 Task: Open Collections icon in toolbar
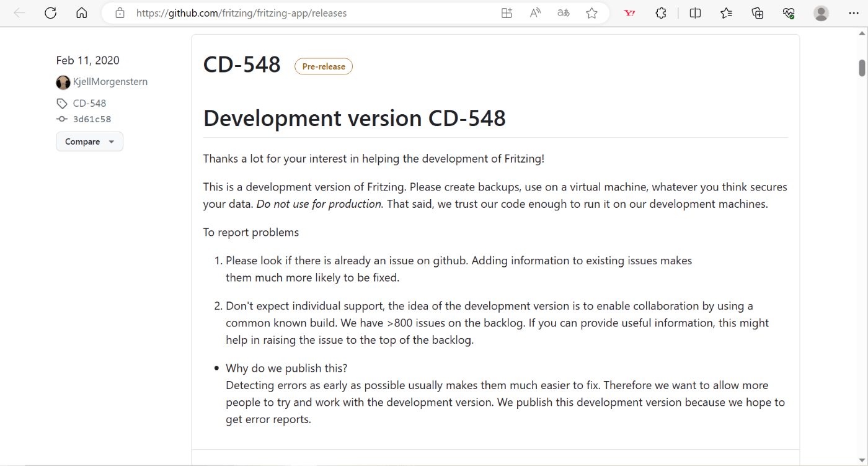click(758, 13)
